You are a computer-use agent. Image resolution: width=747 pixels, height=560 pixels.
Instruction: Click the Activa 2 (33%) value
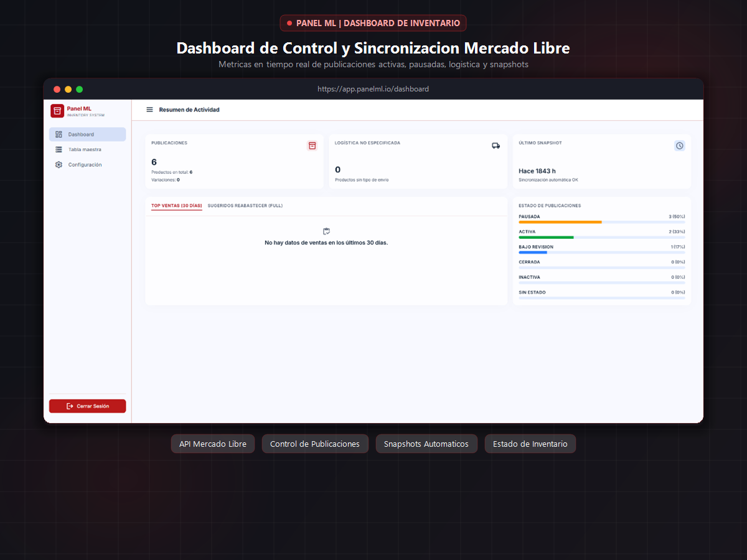coord(677,231)
